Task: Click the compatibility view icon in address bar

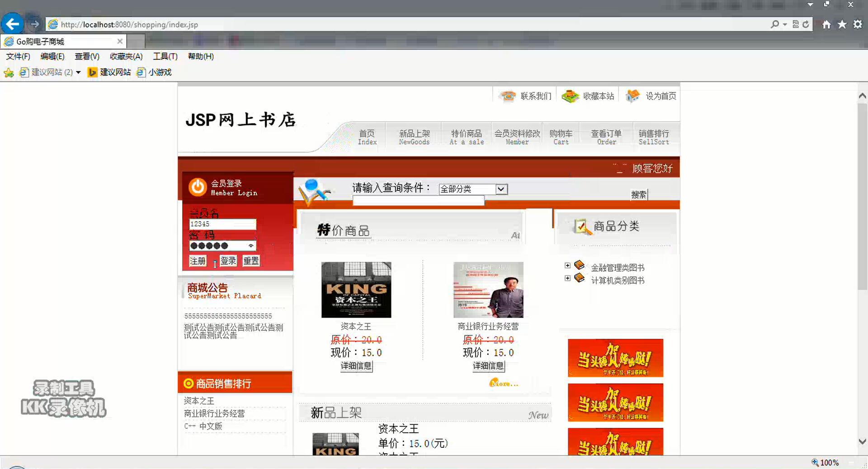Action: point(796,24)
